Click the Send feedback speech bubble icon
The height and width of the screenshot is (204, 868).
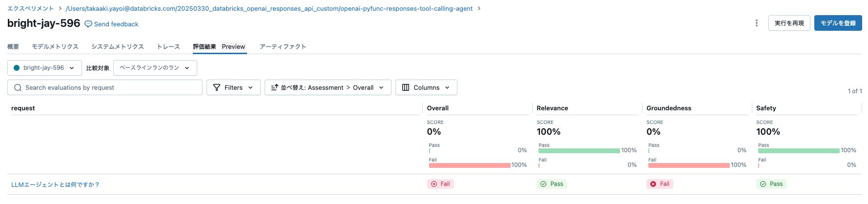(88, 24)
